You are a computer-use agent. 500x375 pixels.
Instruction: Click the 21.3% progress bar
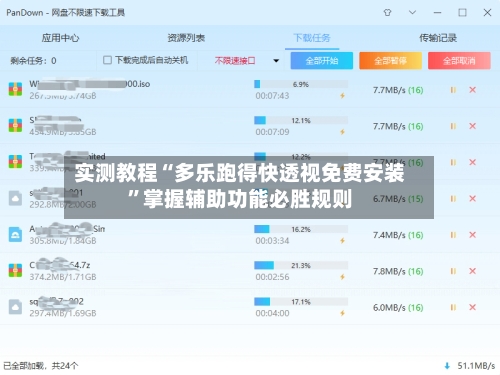coord(301,265)
